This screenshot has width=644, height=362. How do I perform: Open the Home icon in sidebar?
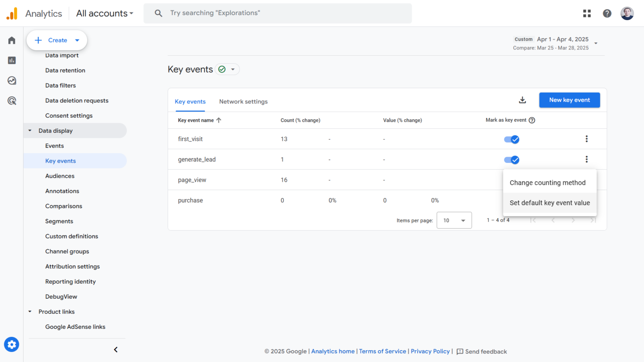tap(11, 40)
